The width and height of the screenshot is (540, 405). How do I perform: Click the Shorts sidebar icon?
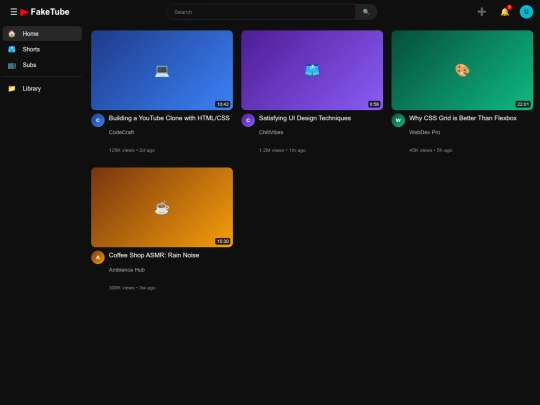tap(12, 49)
